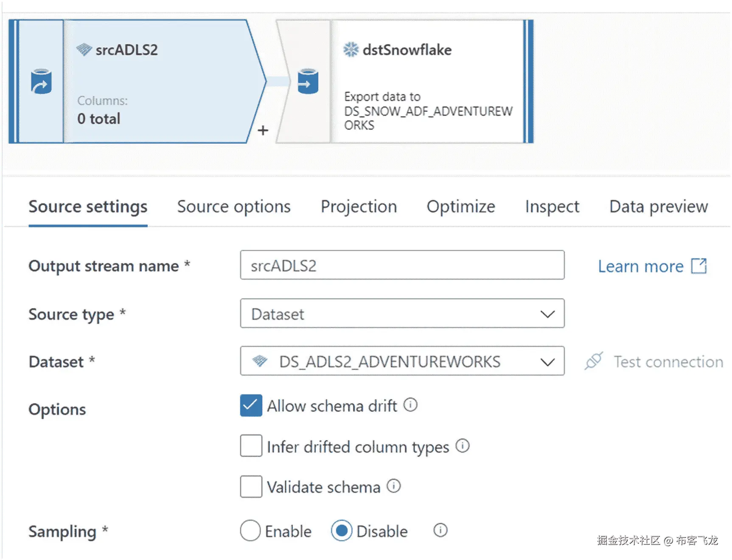Click the Snowflake icon beside dstSnowflake title
This screenshot has width=732, height=560.
tap(351, 50)
